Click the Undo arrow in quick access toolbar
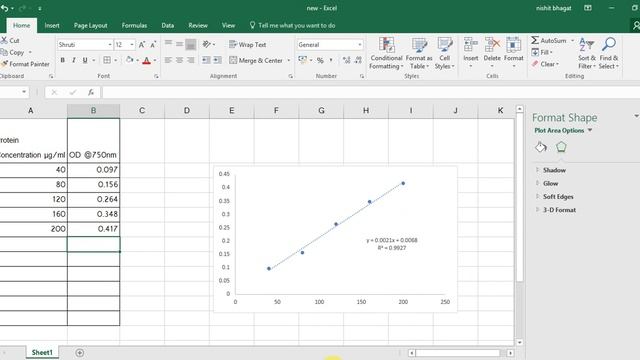This screenshot has height=360, width=640. pos(4,8)
